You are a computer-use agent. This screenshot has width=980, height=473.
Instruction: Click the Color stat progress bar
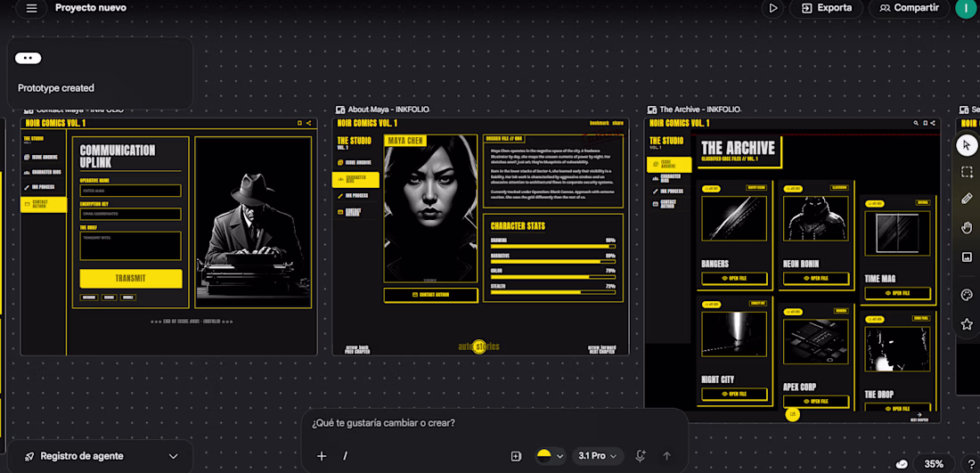[x=553, y=277]
